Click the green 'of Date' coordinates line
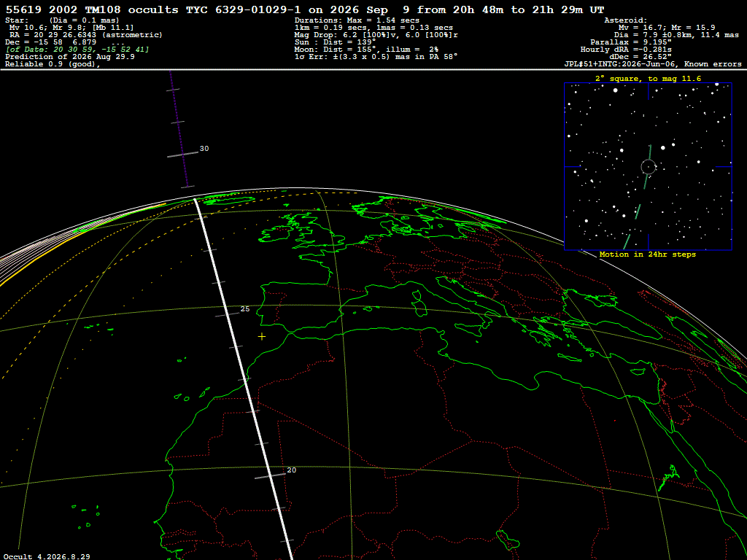 (x=77, y=50)
